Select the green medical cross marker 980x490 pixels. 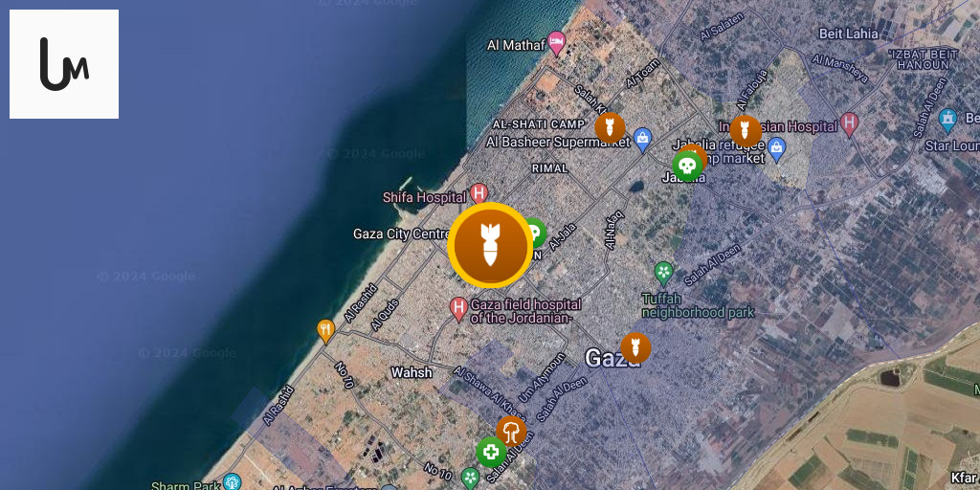click(491, 452)
